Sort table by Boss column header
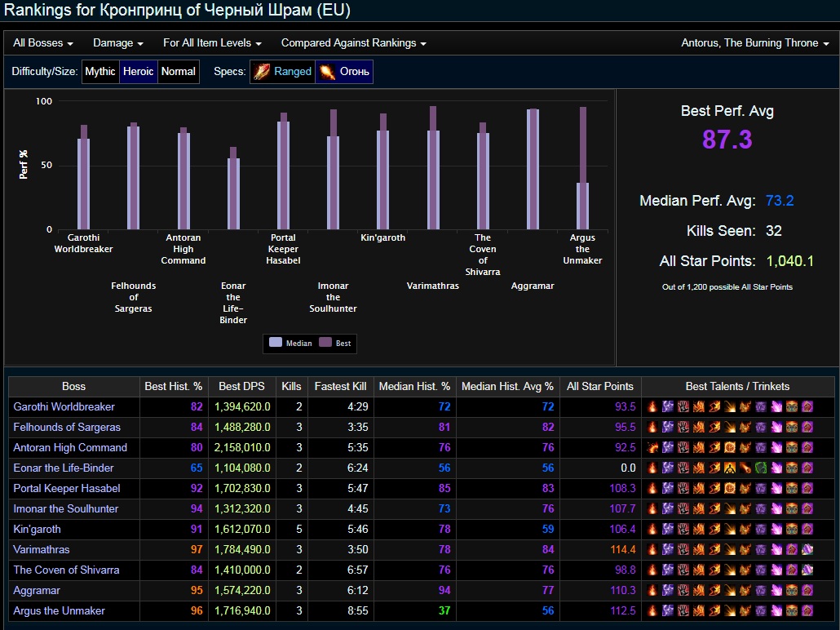The width and height of the screenshot is (840, 630). 74,386
